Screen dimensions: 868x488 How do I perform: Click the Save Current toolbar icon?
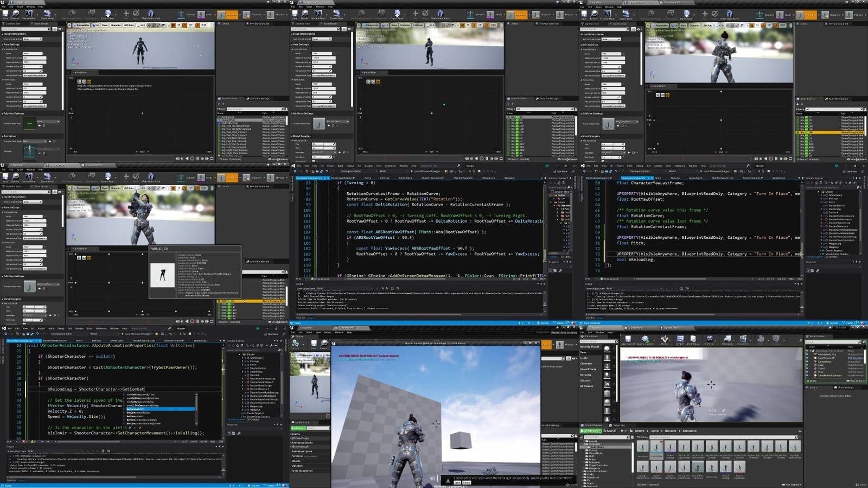pyautogui.click(x=628, y=339)
